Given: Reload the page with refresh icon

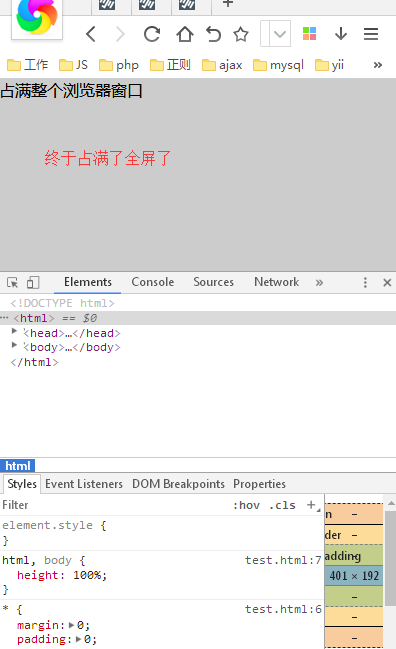Looking at the screenshot, I should click(152, 34).
